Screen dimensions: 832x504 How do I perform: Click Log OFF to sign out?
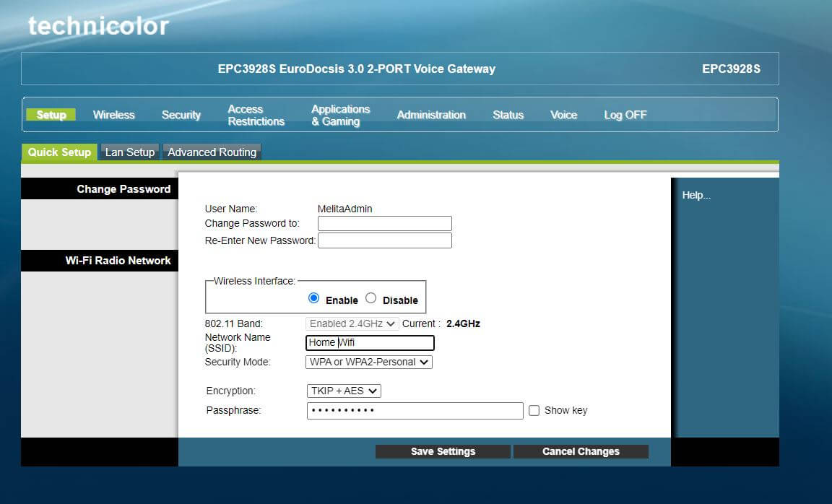click(x=625, y=115)
